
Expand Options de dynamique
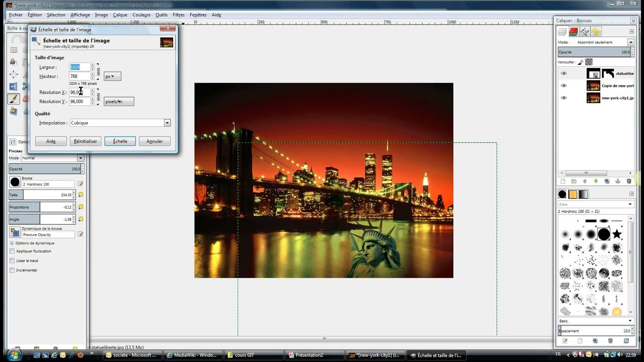[12, 243]
